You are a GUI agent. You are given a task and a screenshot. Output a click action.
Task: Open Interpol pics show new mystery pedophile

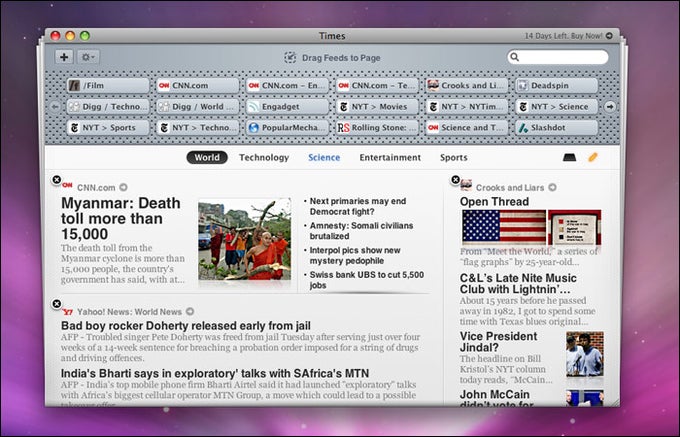click(355, 255)
